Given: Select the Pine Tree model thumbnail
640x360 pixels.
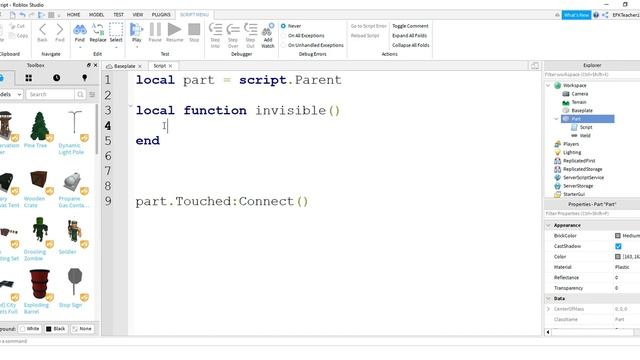Looking at the screenshot, I should pos(39,127).
